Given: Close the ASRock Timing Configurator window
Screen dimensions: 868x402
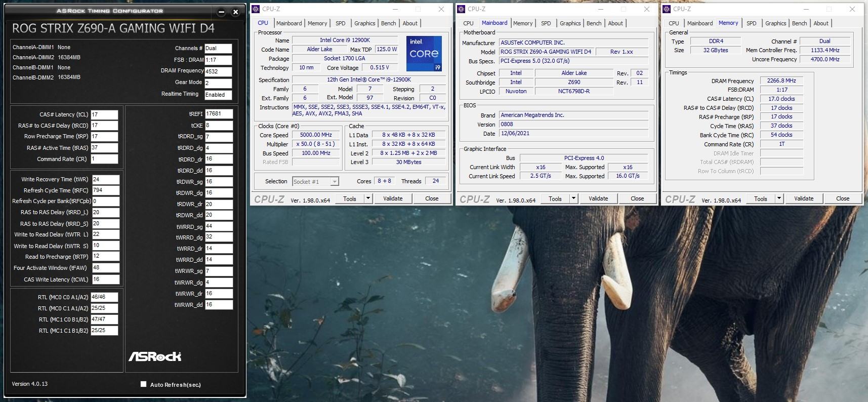Looking at the screenshot, I should (235, 12).
